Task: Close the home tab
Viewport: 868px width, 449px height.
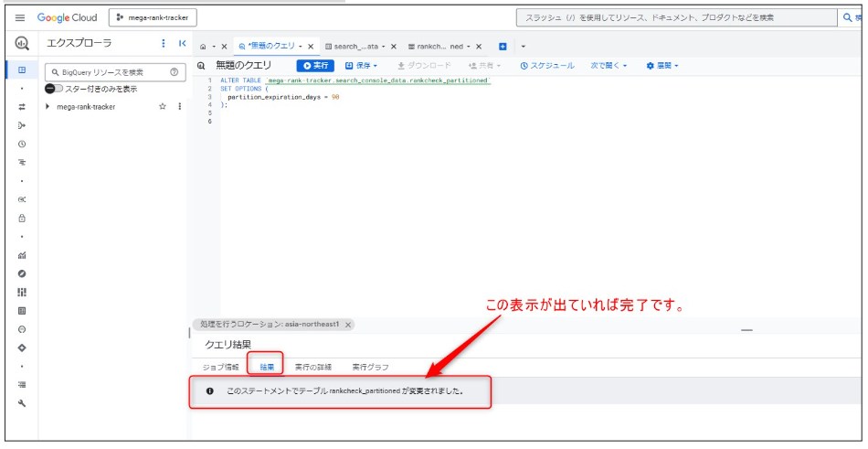Action: [x=224, y=47]
